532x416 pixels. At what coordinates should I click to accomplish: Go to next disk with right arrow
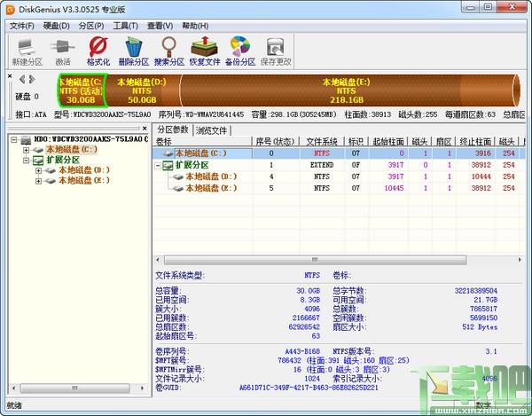(x=32, y=80)
